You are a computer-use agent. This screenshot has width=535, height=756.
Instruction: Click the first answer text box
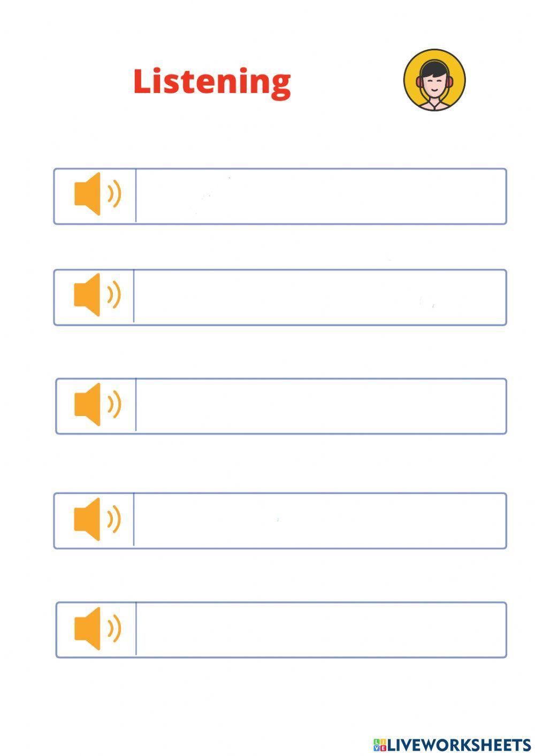(320, 196)
